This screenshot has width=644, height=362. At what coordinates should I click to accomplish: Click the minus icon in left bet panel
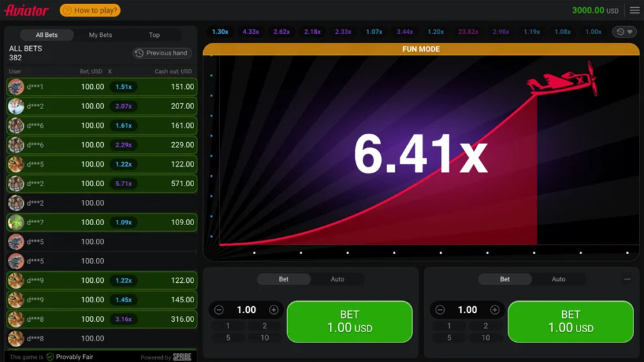point(219,310)
